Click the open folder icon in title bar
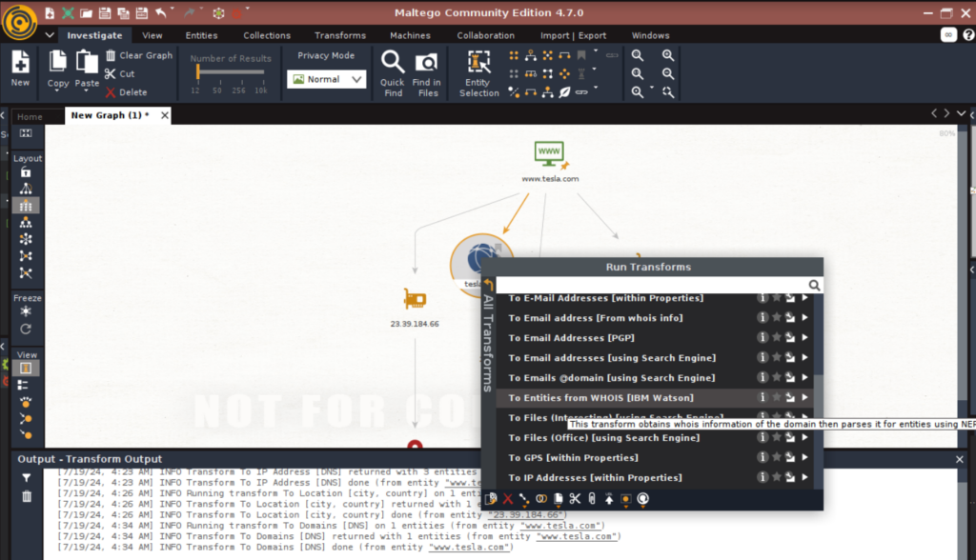This screenshot has width=976, height=560. [86, 13]
